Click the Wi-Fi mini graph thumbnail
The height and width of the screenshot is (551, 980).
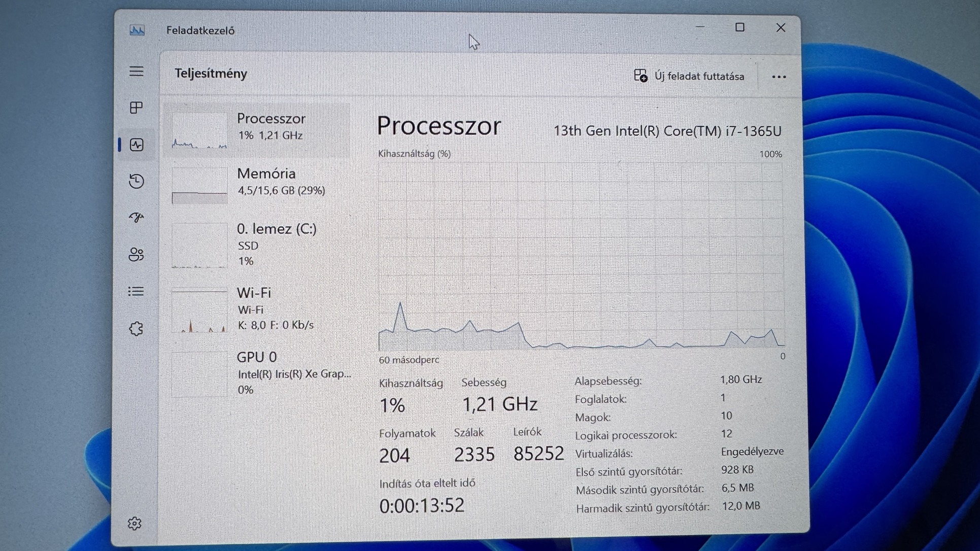coord(199,311)
